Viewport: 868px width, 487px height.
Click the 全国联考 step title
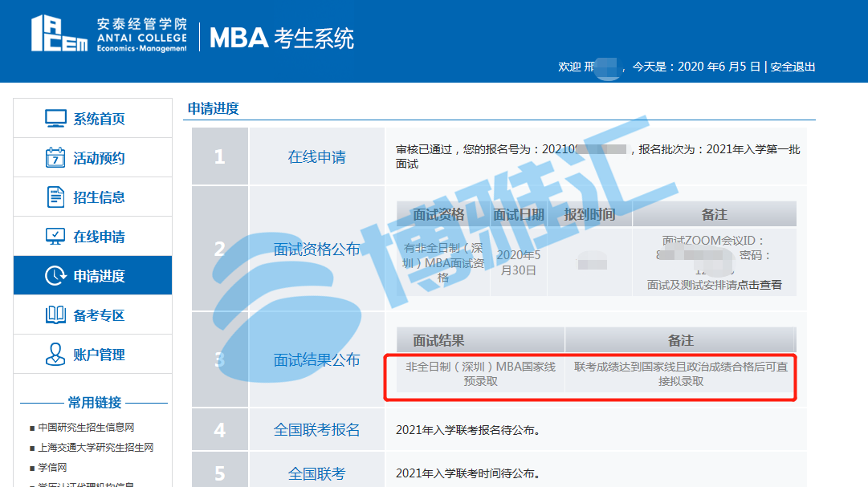(x=316, y=473)
